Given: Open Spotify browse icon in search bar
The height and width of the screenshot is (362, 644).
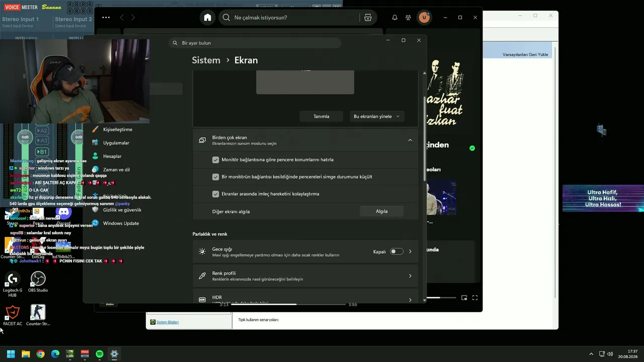Looking at the screenshot, I should tap(368, 18).
